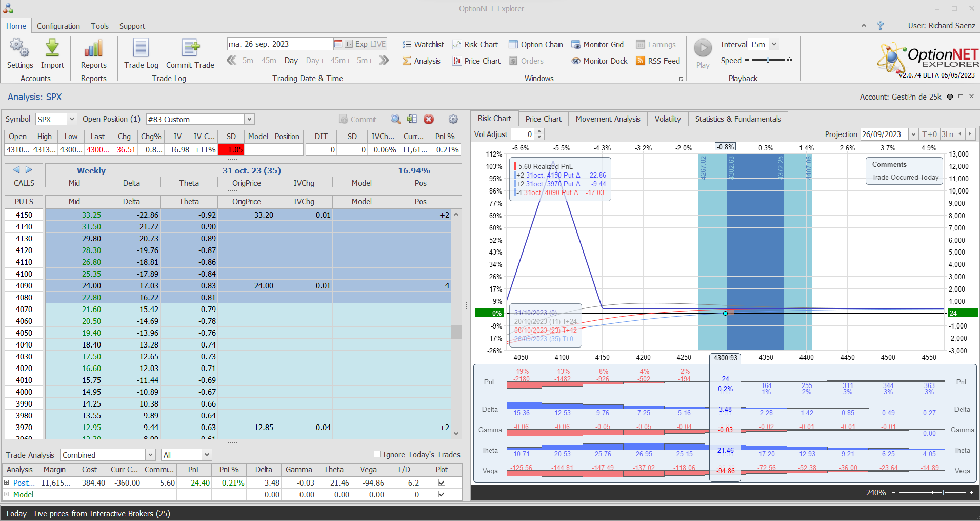Expand the Interval 15m dropdown

tap(774, 45)
